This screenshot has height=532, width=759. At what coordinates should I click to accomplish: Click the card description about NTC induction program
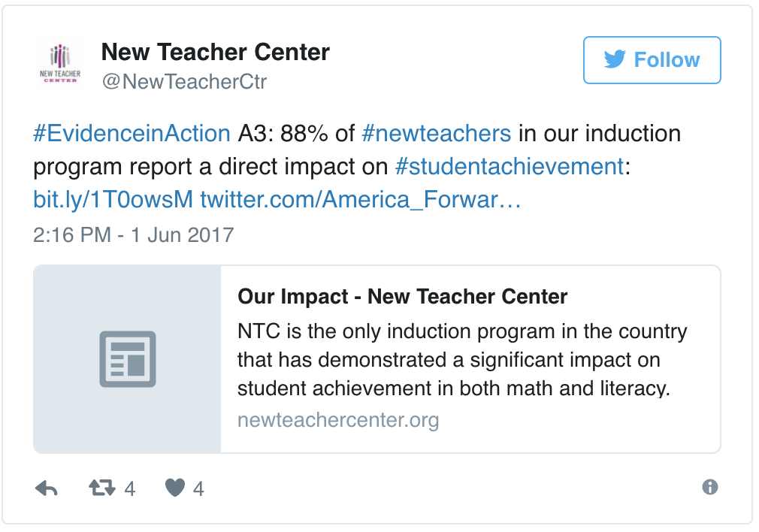point(462,360)
